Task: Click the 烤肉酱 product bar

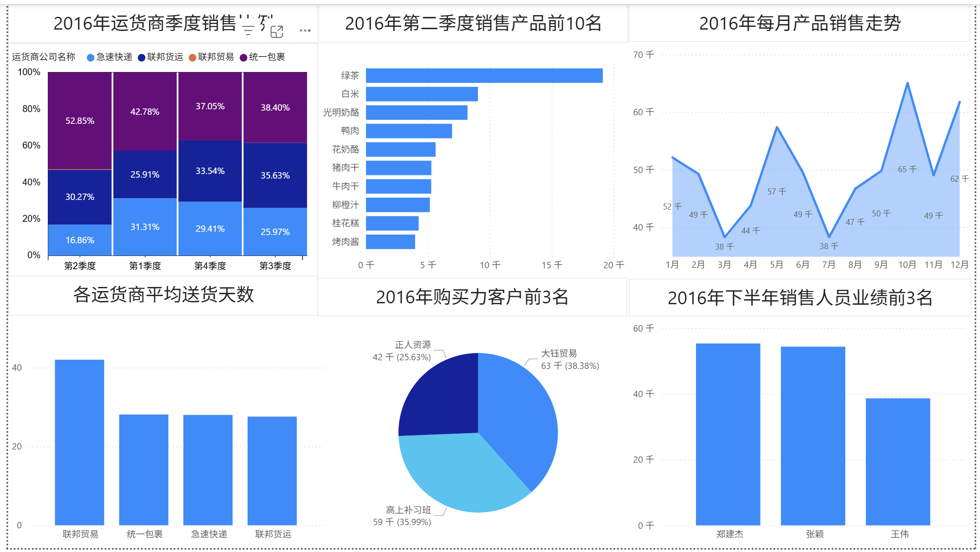Action: click(390, 242)
